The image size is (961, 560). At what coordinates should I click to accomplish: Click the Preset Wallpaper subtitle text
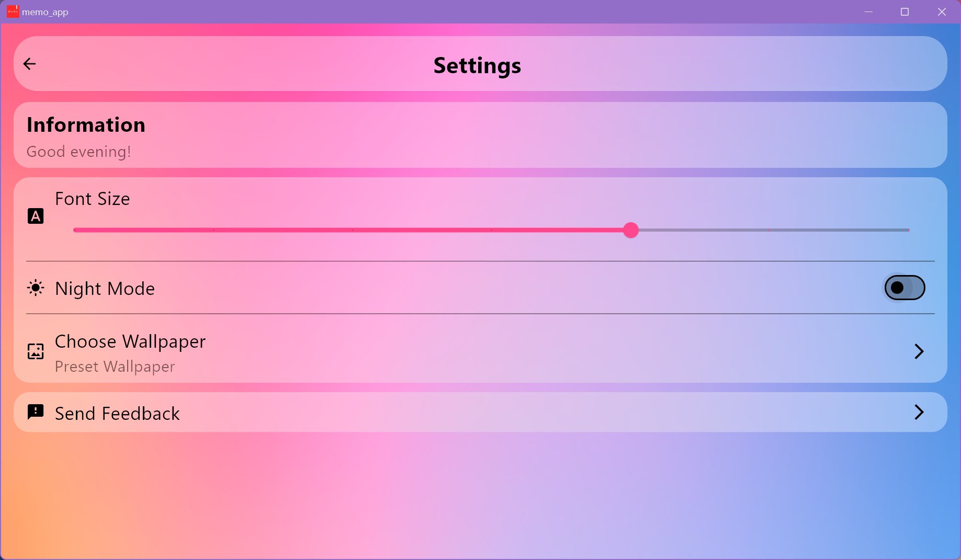[x=115, y=367]
